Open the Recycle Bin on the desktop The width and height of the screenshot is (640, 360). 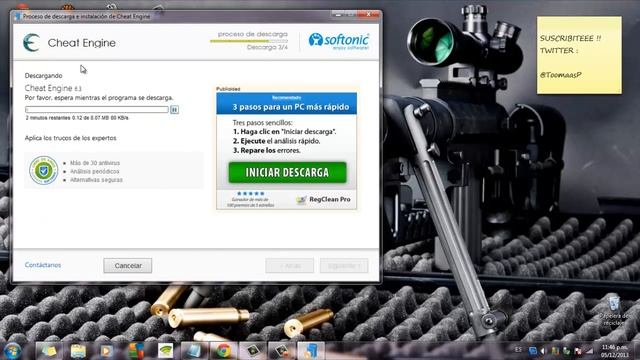[614, 310]
